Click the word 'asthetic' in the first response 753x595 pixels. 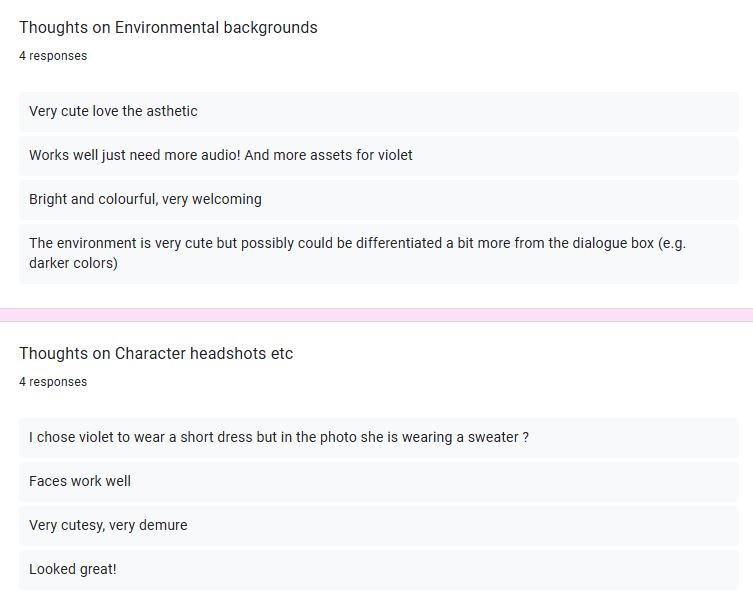click(171, 111)
